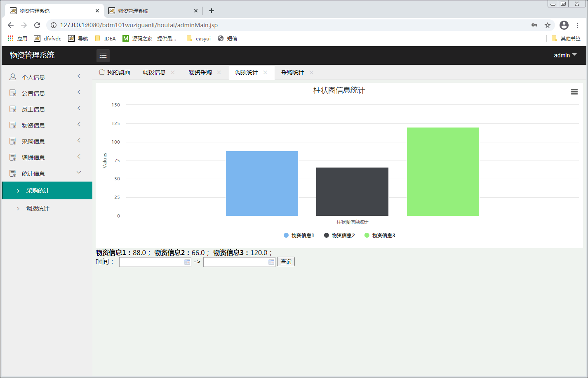Click the browser forward arrow
Image resolution: width=588 pixels, height=378 pixels.
click(24, 25)
